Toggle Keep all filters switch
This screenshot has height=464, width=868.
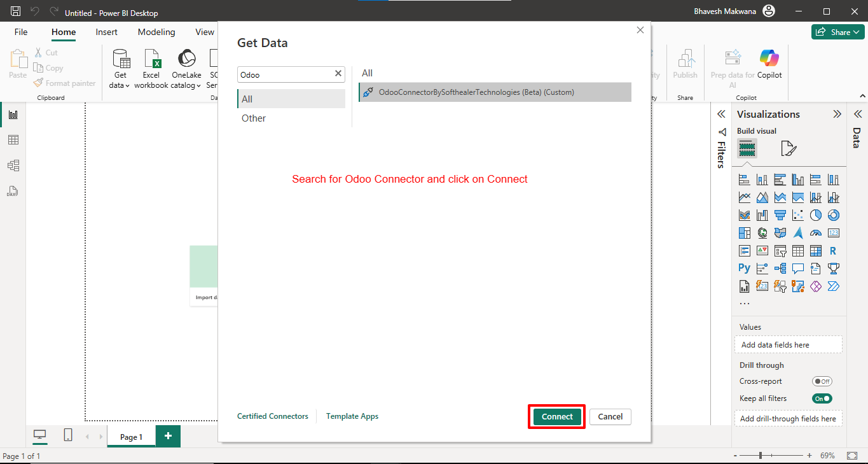click(x=822, y=398)
